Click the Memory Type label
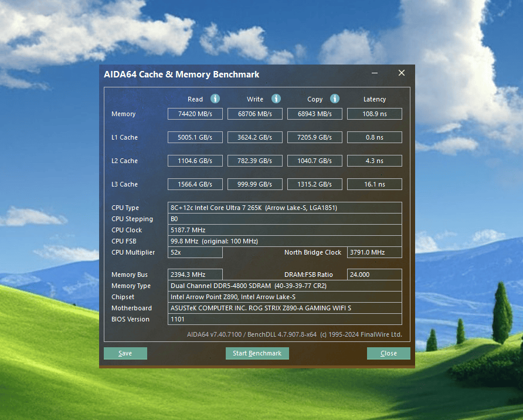This screenshot has width=523, height=420. (131, 286)
